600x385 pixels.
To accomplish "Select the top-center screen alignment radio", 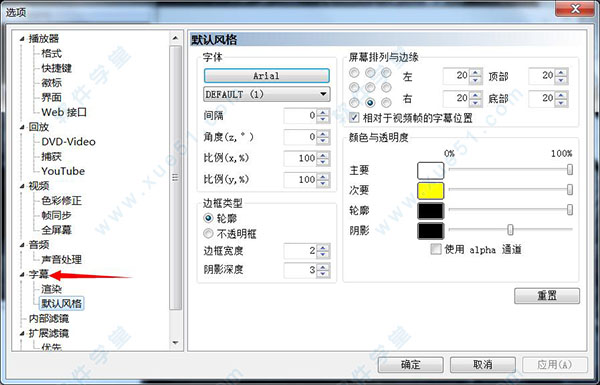I will pos(370,72).
